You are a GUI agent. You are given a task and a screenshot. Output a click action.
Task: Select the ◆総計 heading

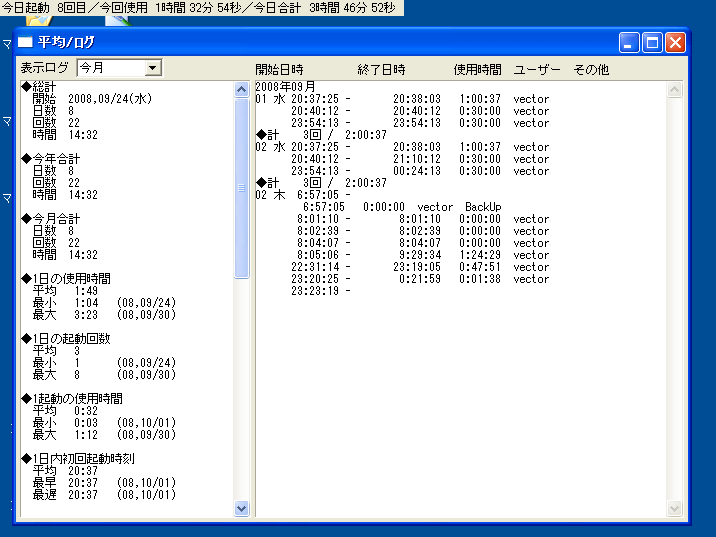[39, 87]
